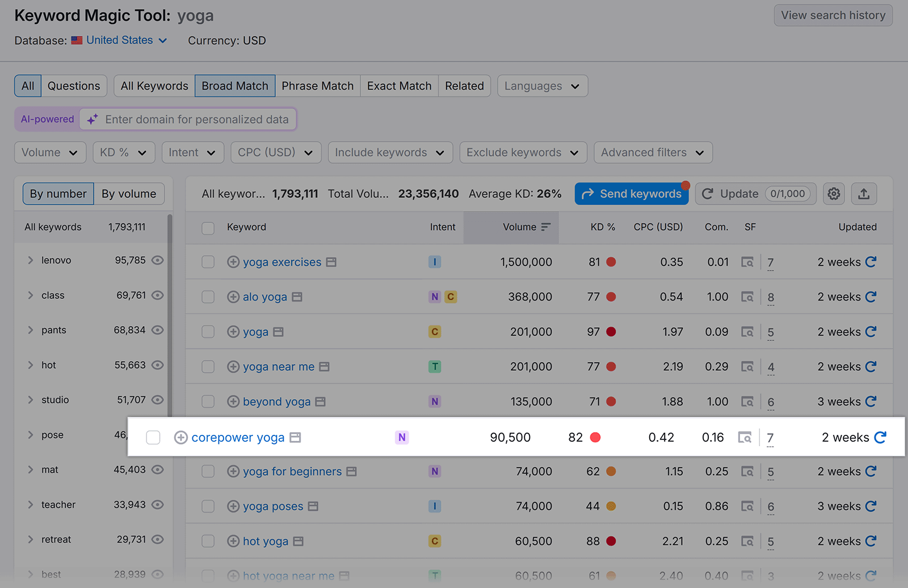Switch to the Questions tab
Viewport: 908px width, 588px height.
74,86
